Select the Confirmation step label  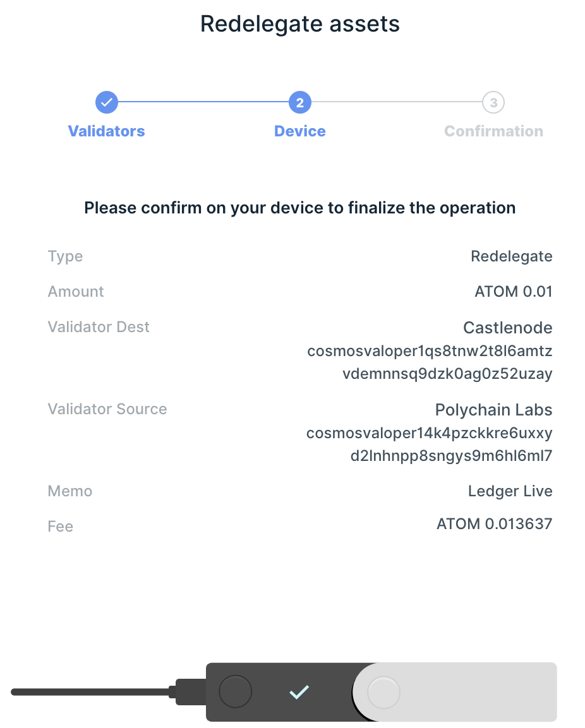[493, 131]
